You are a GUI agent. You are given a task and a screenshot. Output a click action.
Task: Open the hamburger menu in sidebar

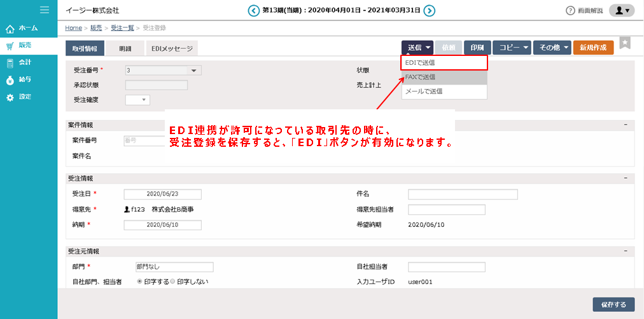[44, 10]
